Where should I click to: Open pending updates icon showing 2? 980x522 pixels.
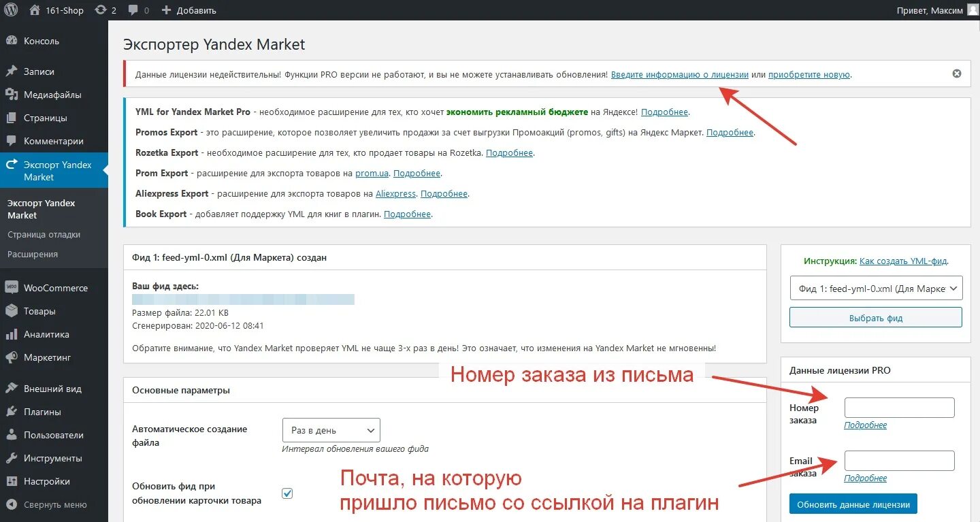(x=101, y=10)
